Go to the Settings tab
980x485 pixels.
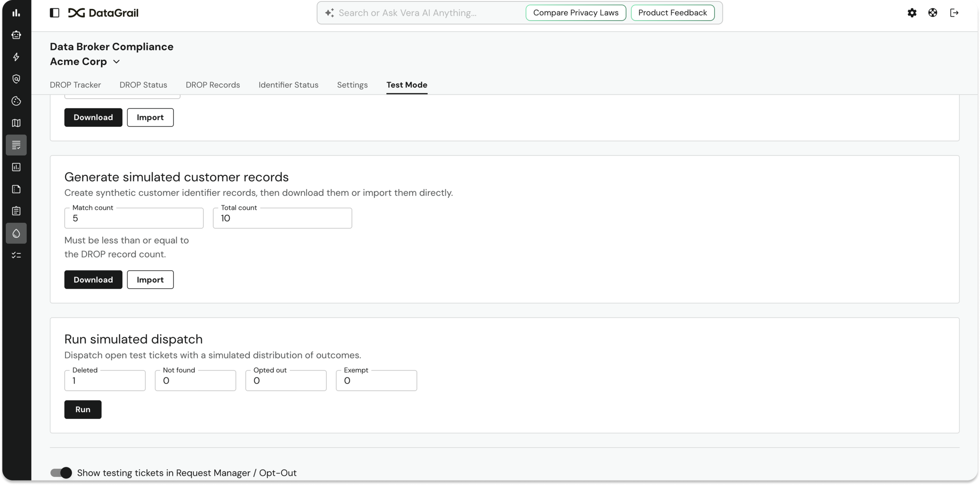click(x=352, y=85)
